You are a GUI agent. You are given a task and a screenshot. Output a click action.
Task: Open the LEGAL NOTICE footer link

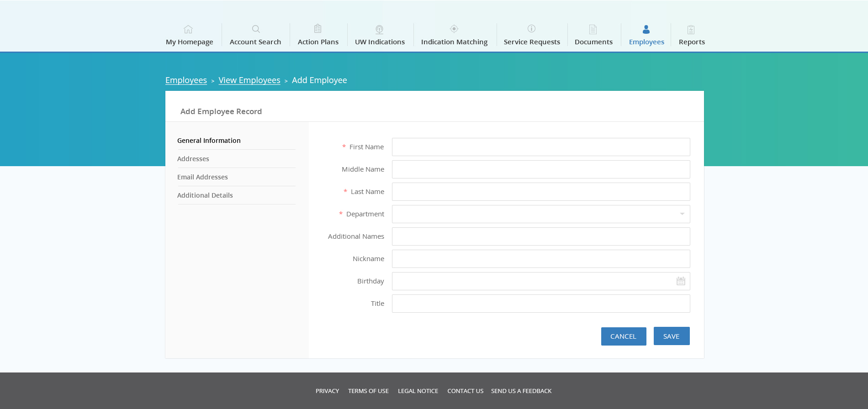coord(418,391)
